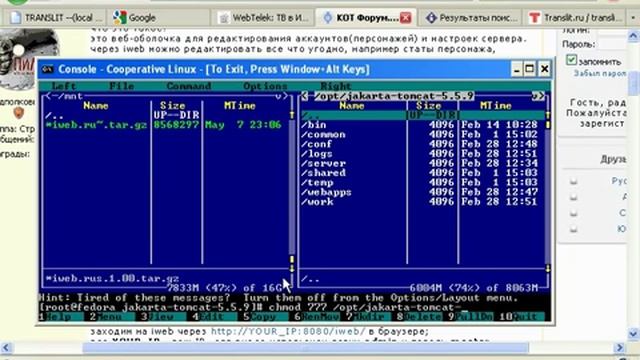Switch to the Translit.ru browser tab

click(x=576, y=18)
